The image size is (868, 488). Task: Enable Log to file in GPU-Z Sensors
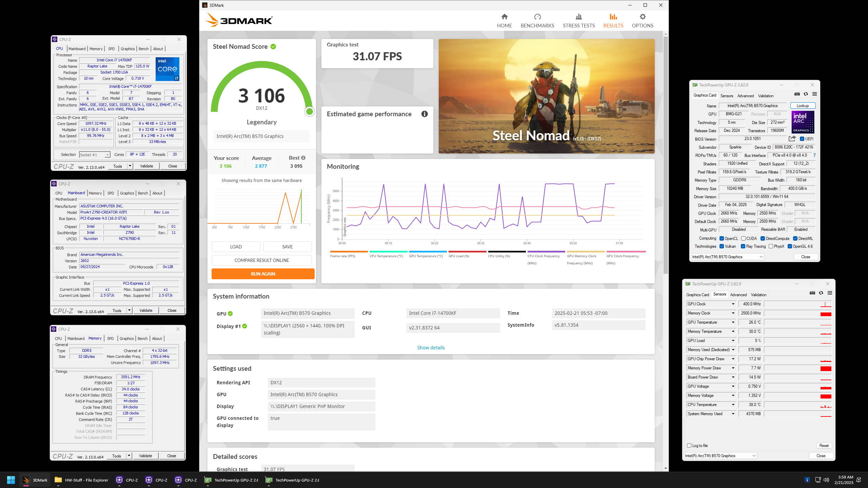(x=689, y=446)
